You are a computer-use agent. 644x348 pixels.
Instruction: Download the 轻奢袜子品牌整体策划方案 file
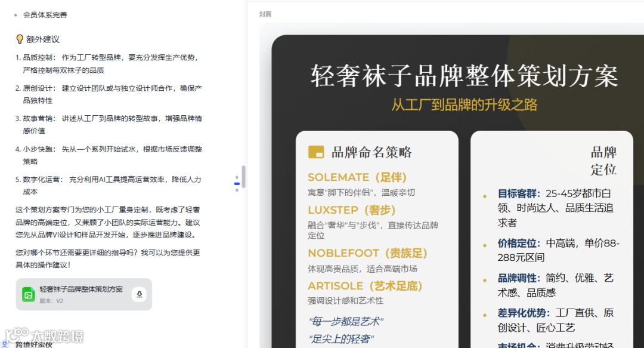139,294
